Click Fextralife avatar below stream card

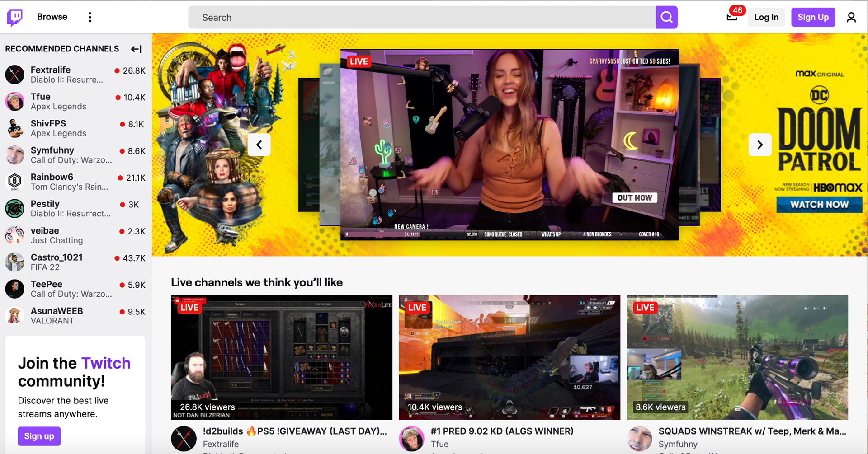(x=184, y=439)
